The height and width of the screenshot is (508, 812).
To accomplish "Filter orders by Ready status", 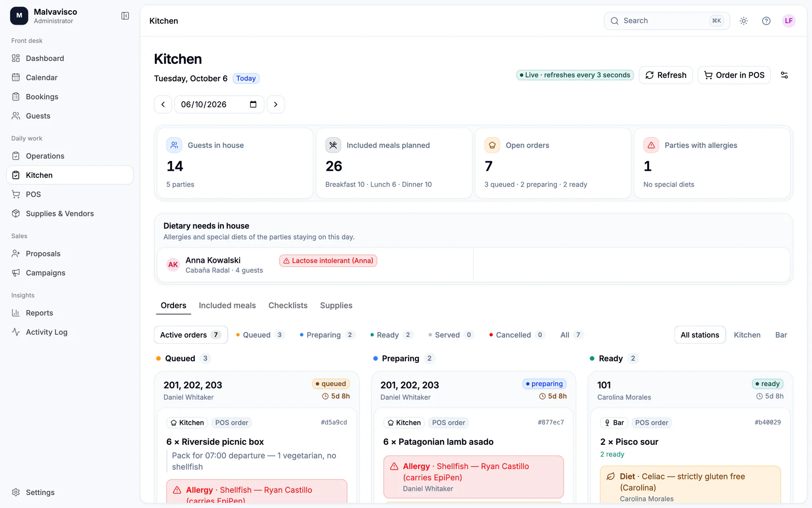I will click(392, 335).
